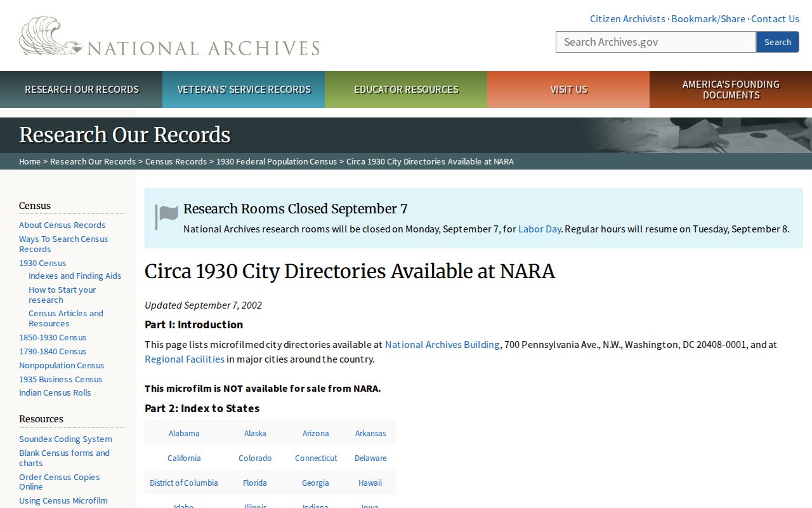Image resolution: width=812 pixels, height=508 pixels.
Task: Open the Labor Day link
Action: (x=539, y=229)
